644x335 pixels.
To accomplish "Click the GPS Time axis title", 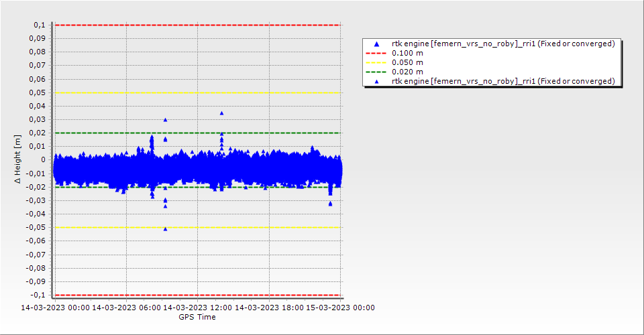I will (x=197, y=317).
